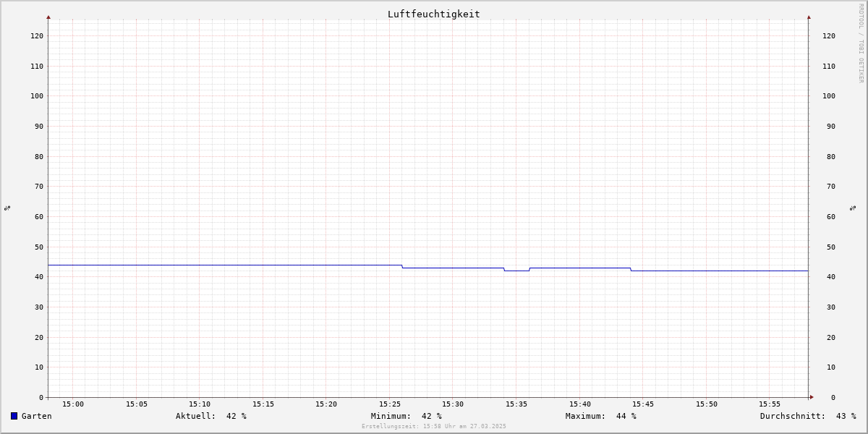Click the left y-axis top arrow marker
This screenshot has height=434, width=868.
[48, 17]
